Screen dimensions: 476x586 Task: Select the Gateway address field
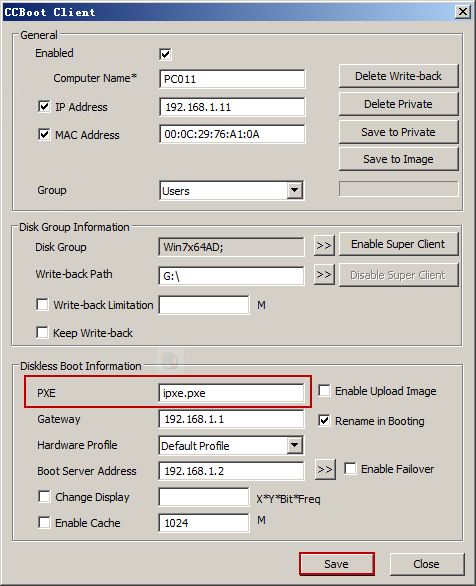[231, 419]
